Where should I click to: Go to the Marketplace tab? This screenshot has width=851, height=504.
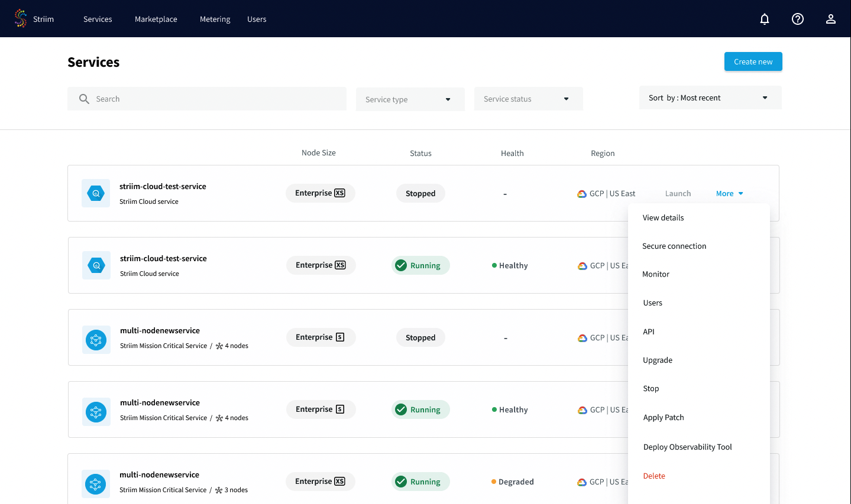pyautogui.click(x=156, y=19)
